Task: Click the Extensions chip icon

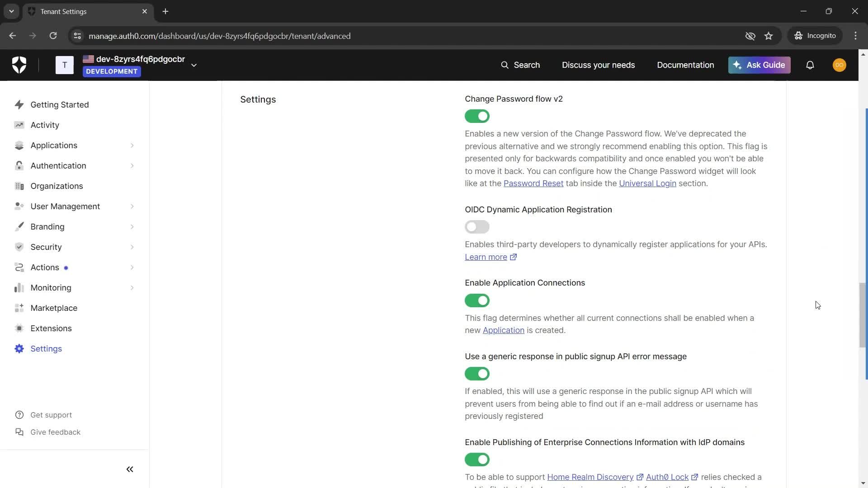Action: pos(19,328)
